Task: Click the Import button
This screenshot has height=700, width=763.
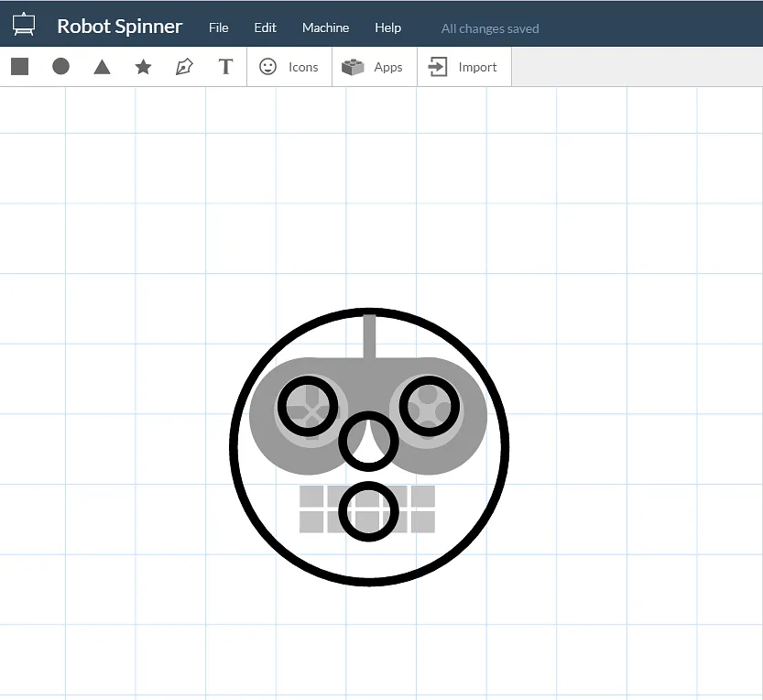Action: (x=463, y=67)
